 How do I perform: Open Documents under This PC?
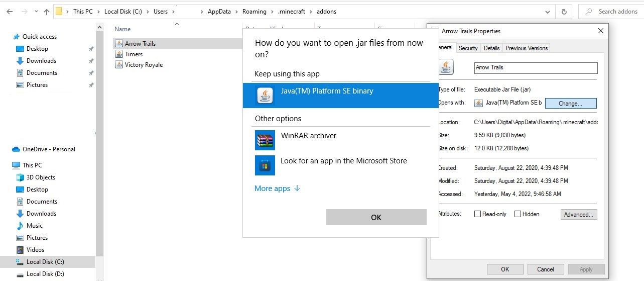pyautogui.click(x=42, y=202)
